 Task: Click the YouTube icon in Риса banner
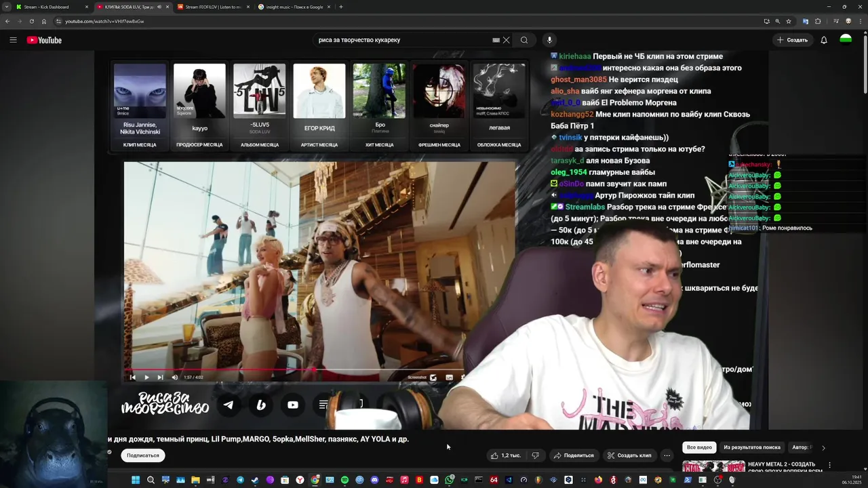coord(292,405)
